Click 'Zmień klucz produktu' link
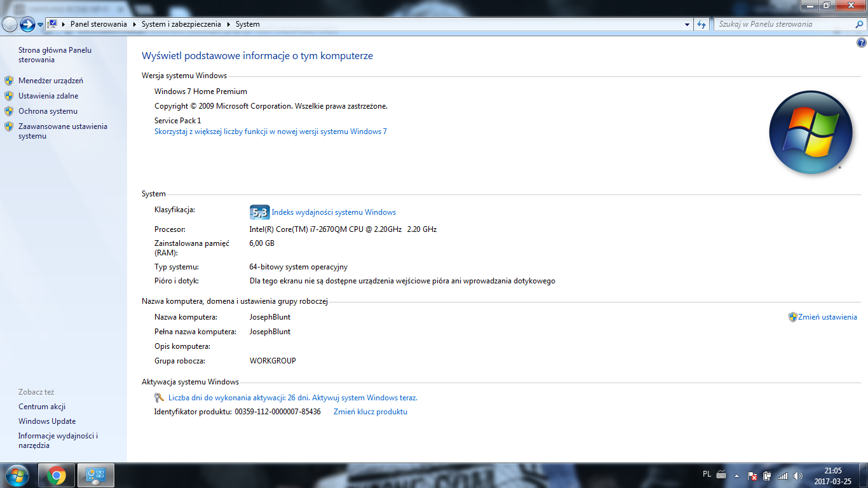 click(370, 412)
